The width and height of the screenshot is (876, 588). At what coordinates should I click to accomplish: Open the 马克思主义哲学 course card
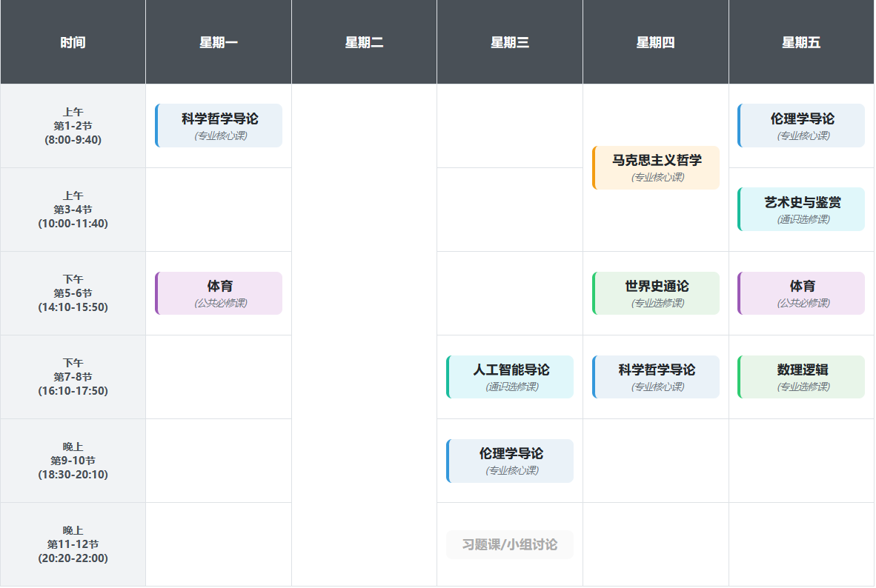pyautogui.click(x=656, y=167)
